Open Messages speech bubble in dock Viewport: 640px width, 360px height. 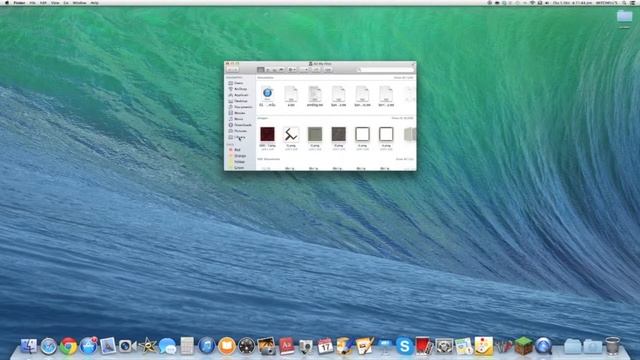click(x=167, y=347)
